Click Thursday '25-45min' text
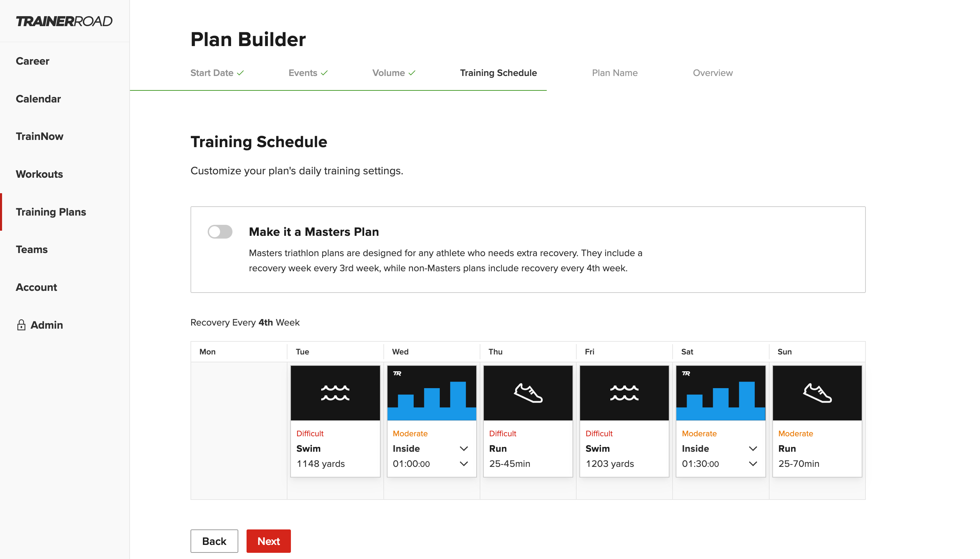This screenshot has width=980, height=559. tap(510, 464)
